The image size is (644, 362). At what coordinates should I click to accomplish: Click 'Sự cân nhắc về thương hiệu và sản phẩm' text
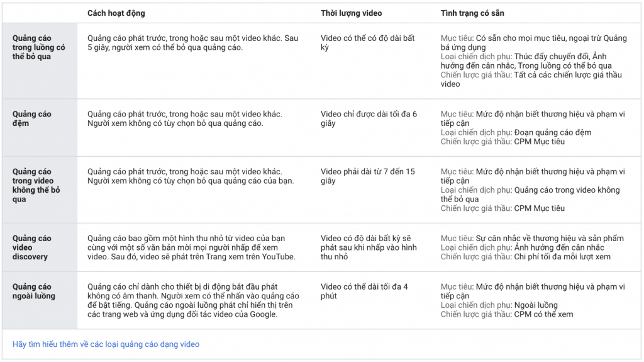tap(550, 239)
